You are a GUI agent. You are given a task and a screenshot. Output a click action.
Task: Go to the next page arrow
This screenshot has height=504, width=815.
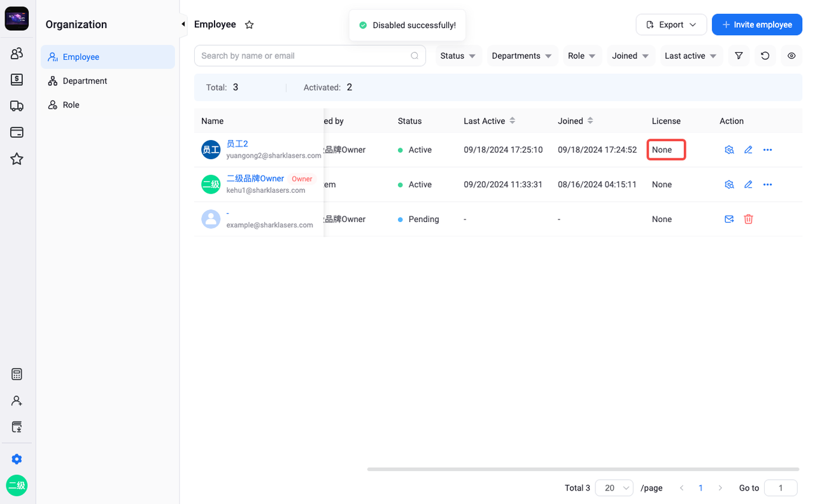pos(720,488)
